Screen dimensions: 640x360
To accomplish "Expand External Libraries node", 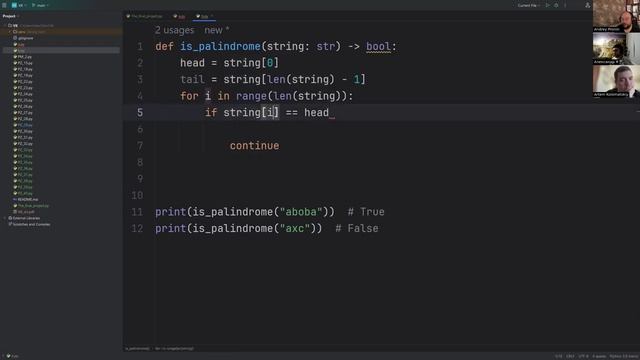I will point(5,218).
